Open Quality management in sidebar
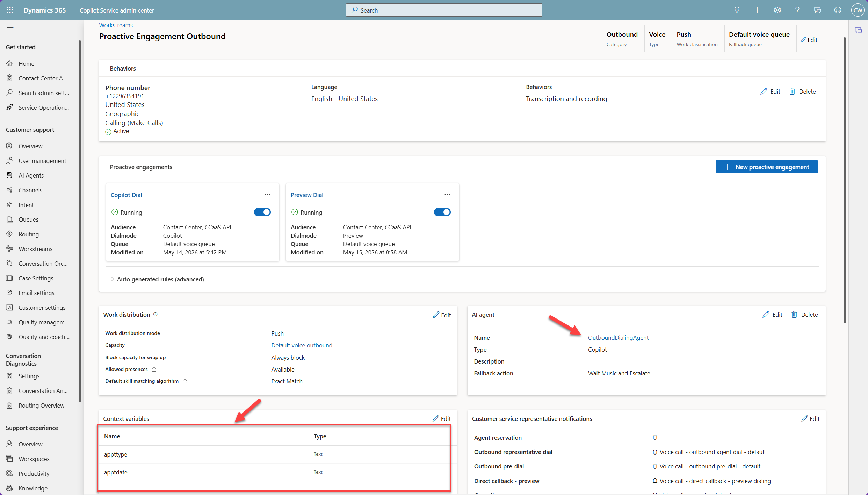 (x=44, y=322)
